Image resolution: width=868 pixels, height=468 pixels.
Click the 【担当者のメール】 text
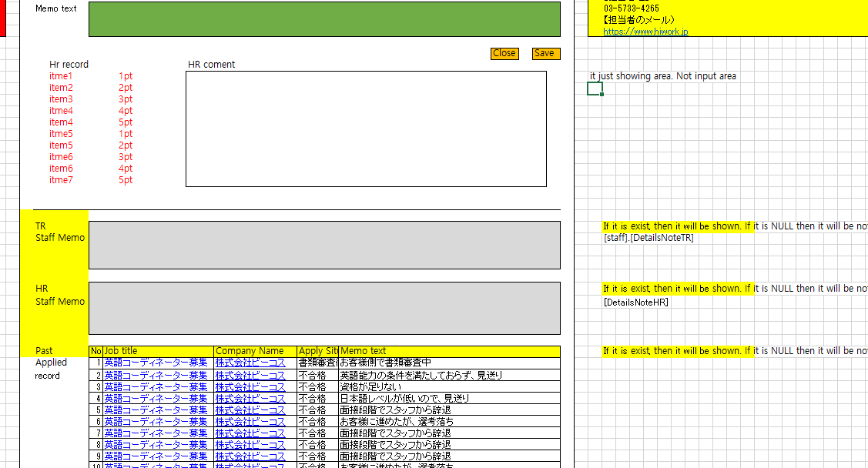click(638, 20)
